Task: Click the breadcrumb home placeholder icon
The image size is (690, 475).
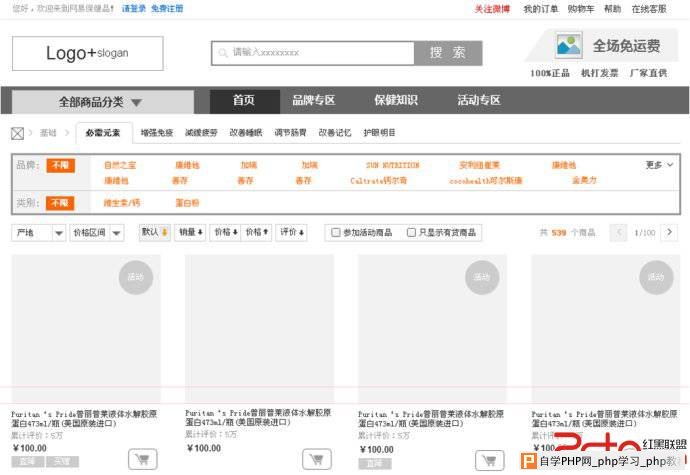Action: [x=17, y=133]
